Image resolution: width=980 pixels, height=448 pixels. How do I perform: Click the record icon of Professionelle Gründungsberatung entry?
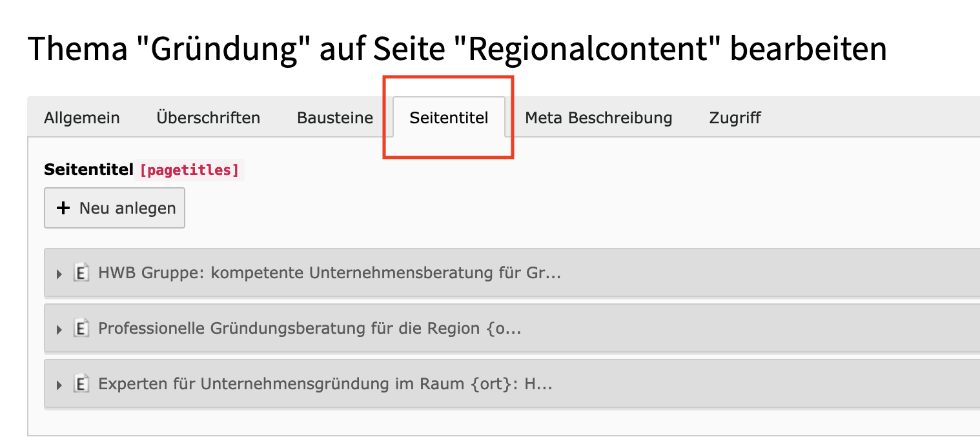click(x=81, y=329)
